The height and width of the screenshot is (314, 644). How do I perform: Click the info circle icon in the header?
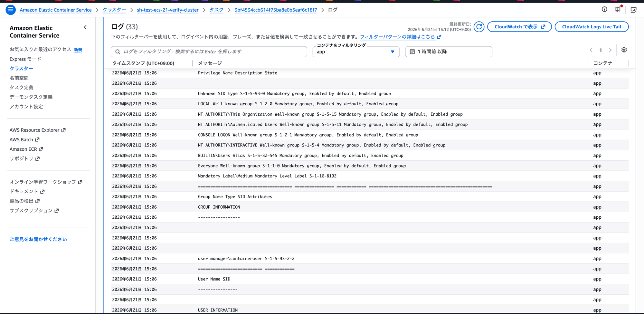point(604,9)
